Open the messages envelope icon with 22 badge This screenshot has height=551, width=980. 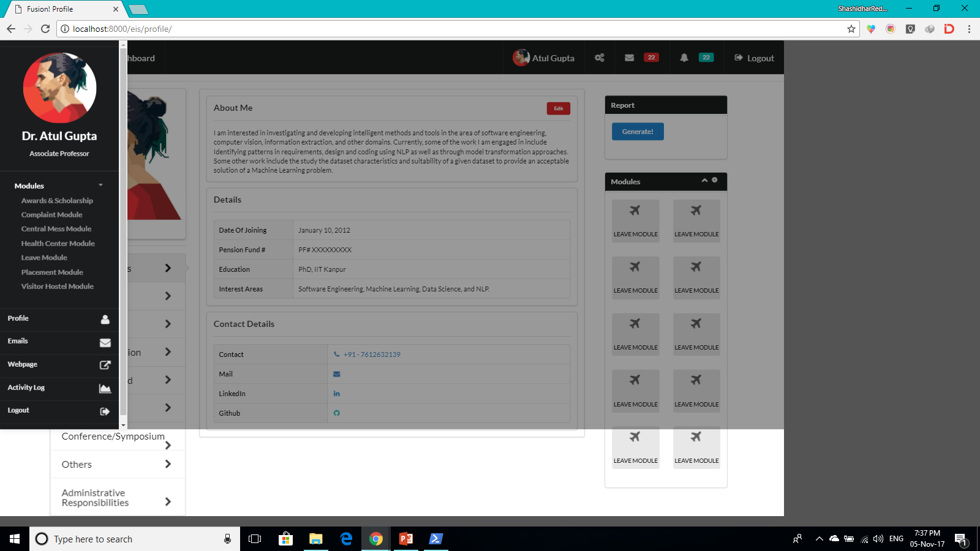pos(629,58)
